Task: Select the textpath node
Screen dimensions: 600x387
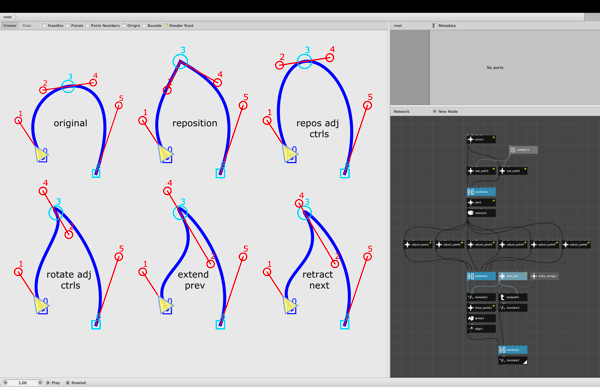Action: click(x=513, y=297)
